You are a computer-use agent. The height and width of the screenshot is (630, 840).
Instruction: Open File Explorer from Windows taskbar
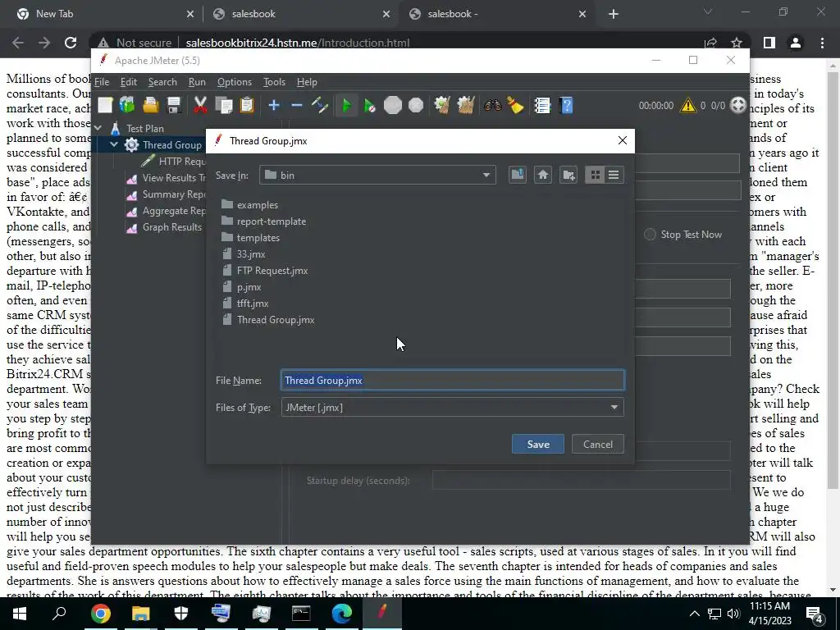(x=140, y=614)
